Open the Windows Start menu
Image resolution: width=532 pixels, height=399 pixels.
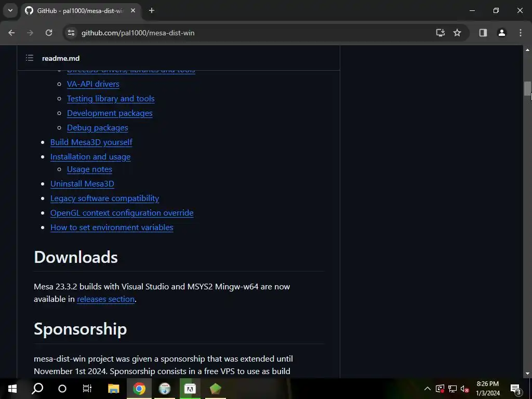[12, 389]
